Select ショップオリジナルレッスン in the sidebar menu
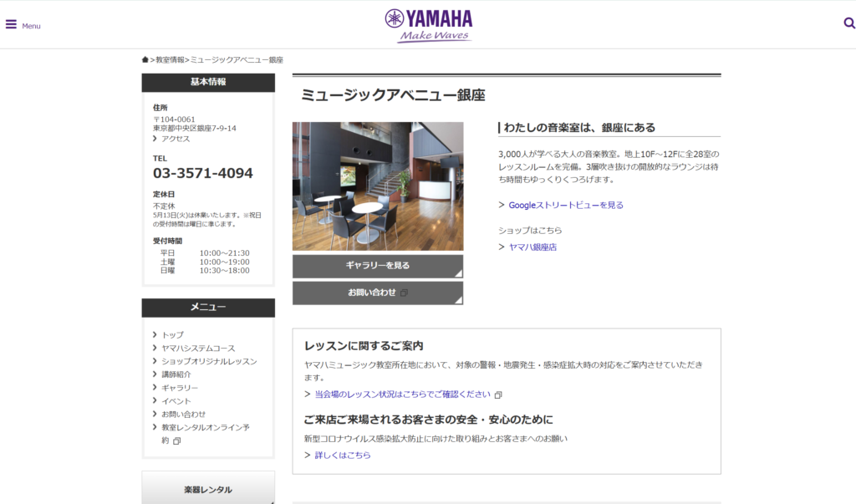This screenshot has width=856, height=504. (x=209, y=361)
